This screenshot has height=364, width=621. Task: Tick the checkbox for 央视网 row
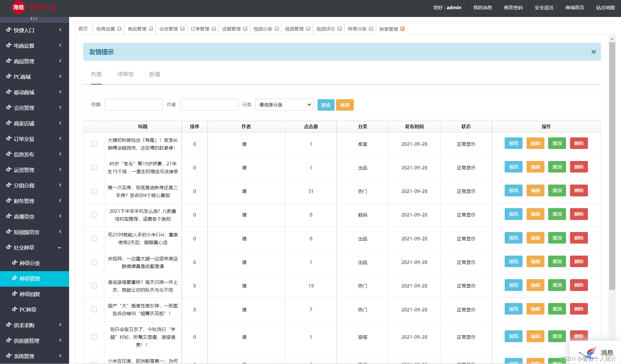pos(94,262)
